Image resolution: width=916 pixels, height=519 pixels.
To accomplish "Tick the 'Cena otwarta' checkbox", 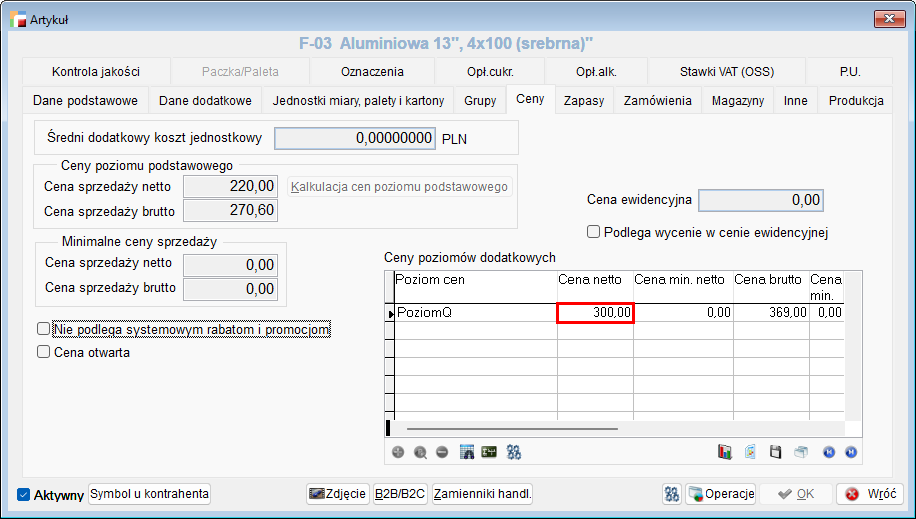I will click(x=43, y=352).
